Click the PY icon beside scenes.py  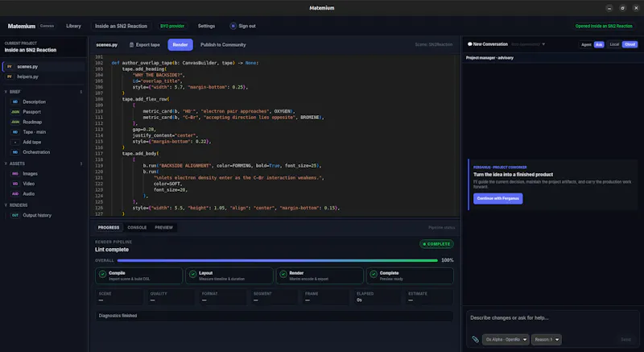[x=10, y=67]
